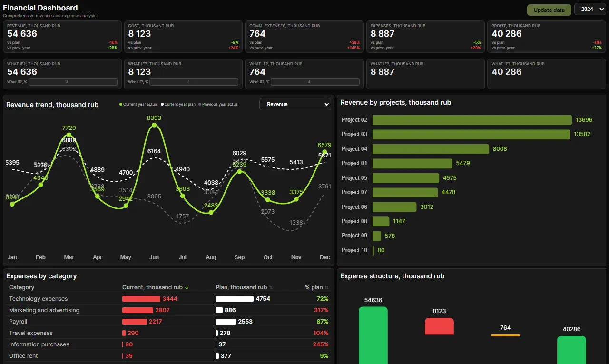609x364 pixels.
Task: Click the orange 764 bar in Expense structure
Action: click(x=505, y=335)
